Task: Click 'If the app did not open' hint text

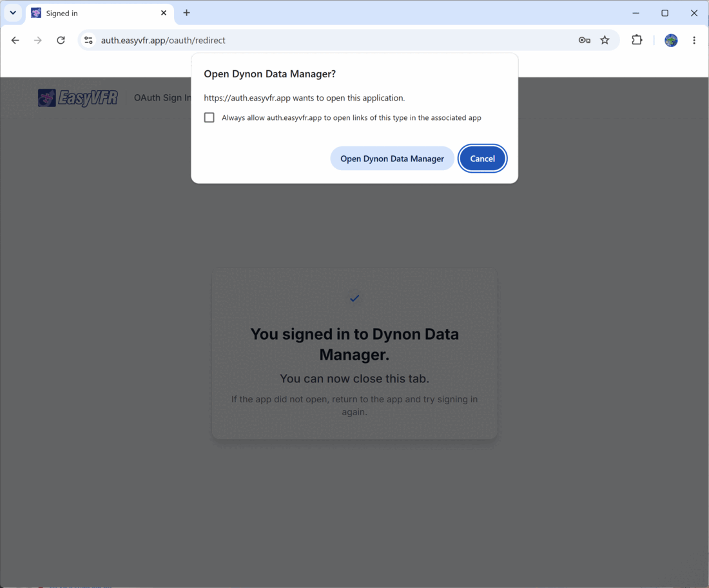Action: pos(354,406)
